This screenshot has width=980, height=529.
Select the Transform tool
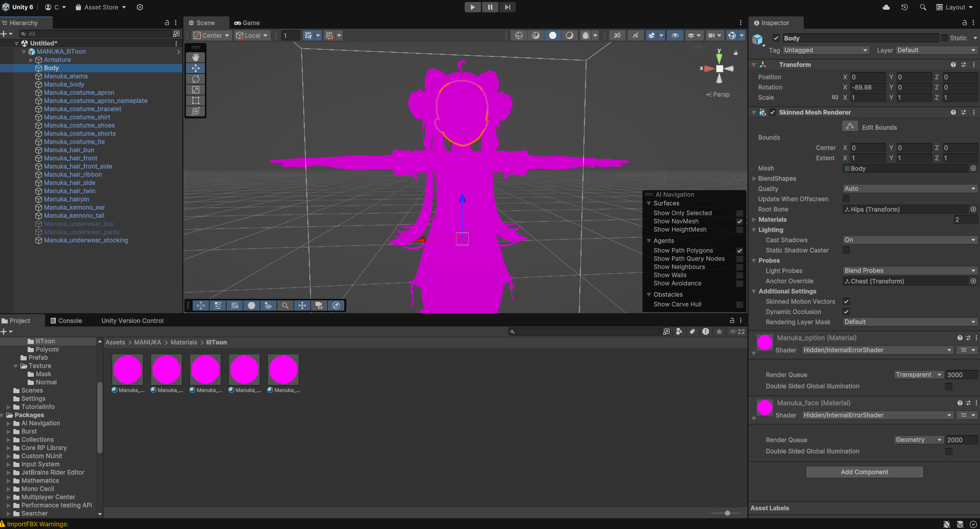(195, 111)
